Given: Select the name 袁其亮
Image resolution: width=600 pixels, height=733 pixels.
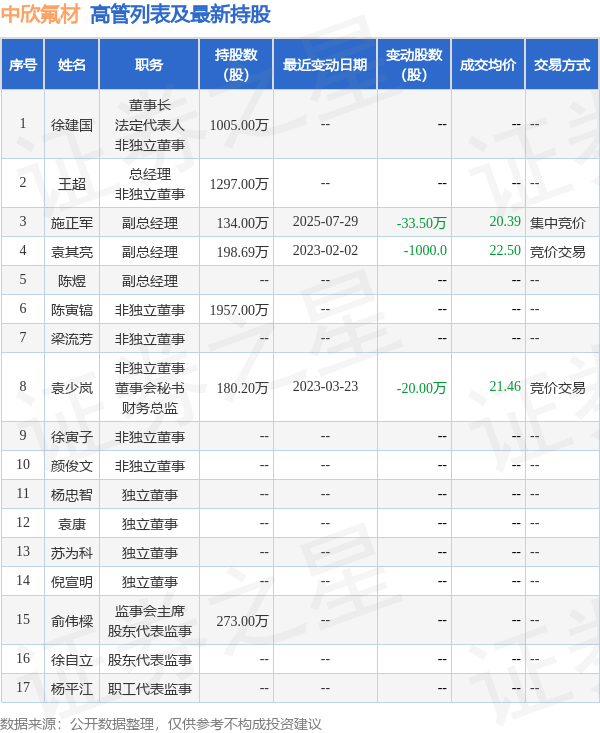Looking at the screenshot, I should (x=72, y=252).
